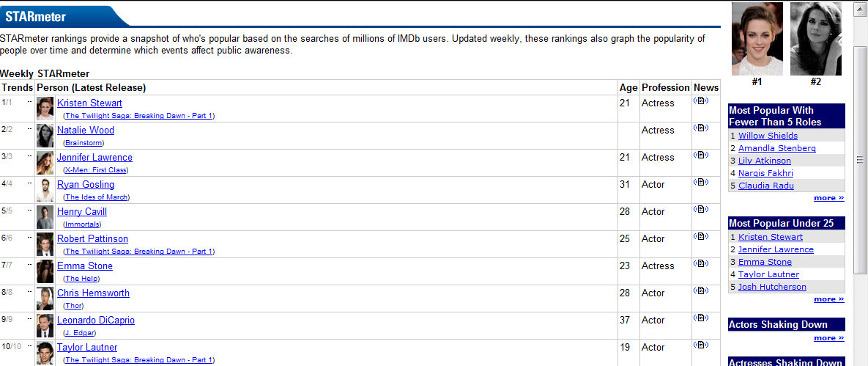Expand more under Actors Shaking Down
This screenshot has height=366, width=868.
click(x=828, y=338)
